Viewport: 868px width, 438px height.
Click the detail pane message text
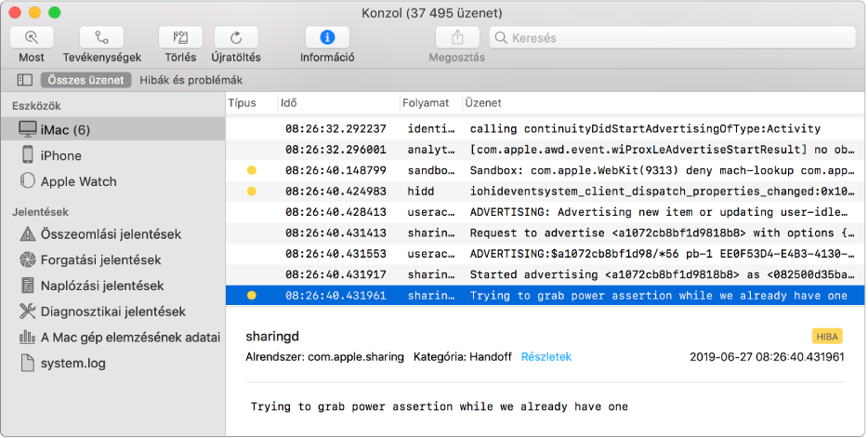point(439,406)
